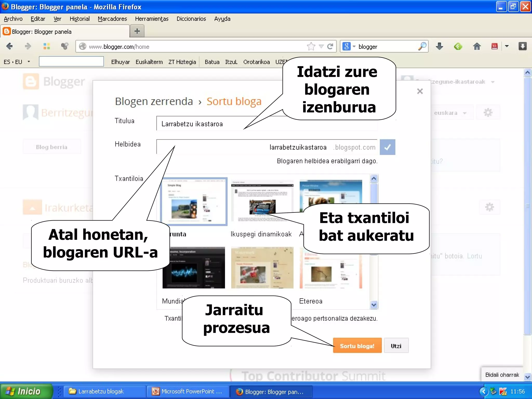This screenshot has width=532, height=399.
Task: Click the Blogen zerrenda breadcrumb link
Action: [154, 101]
